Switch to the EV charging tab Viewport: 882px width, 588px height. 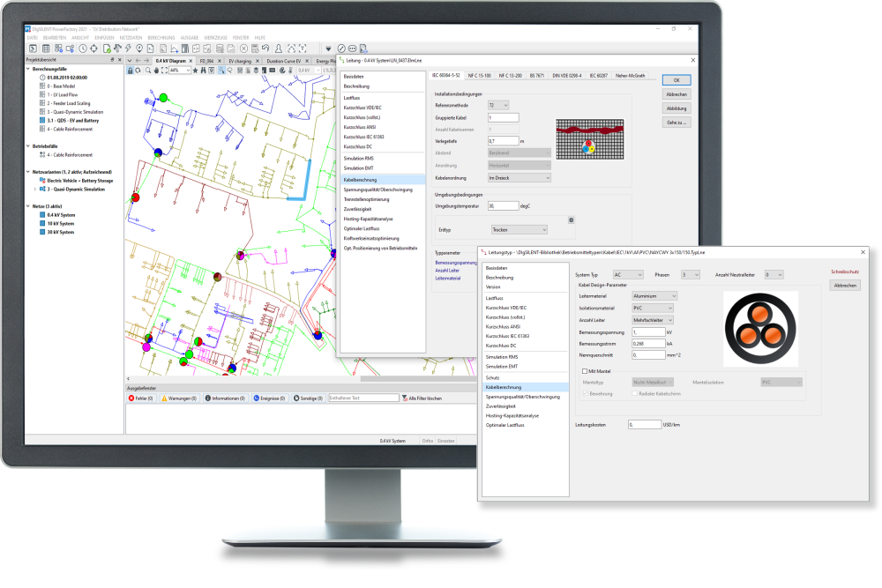[240, 61]
